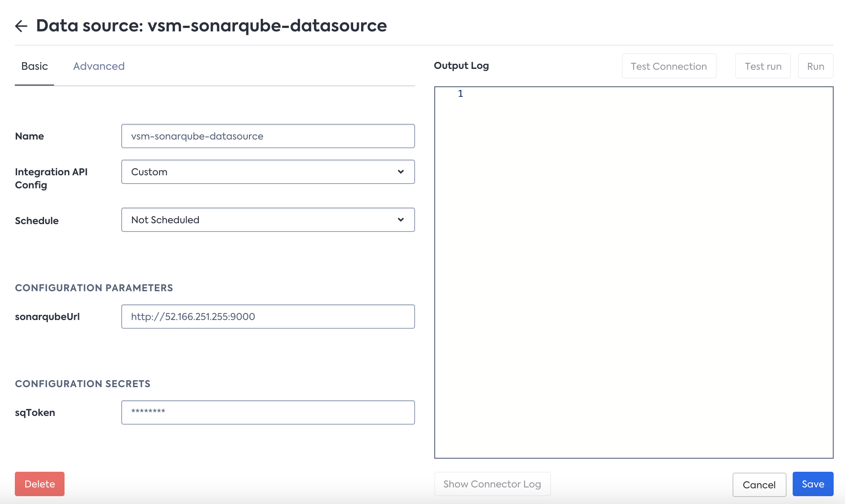Screen dimensions: 845x504
Task: Edit the Name input field
Action: click(268, 136)
